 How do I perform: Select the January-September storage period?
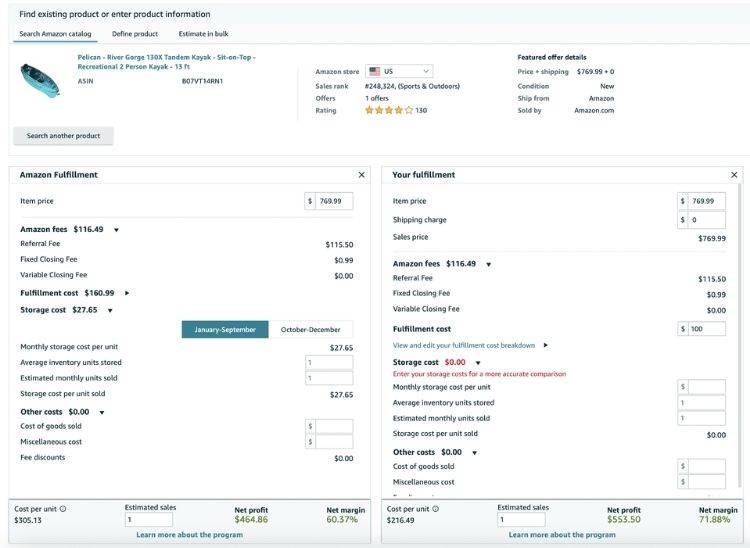[x=225, y=330]
